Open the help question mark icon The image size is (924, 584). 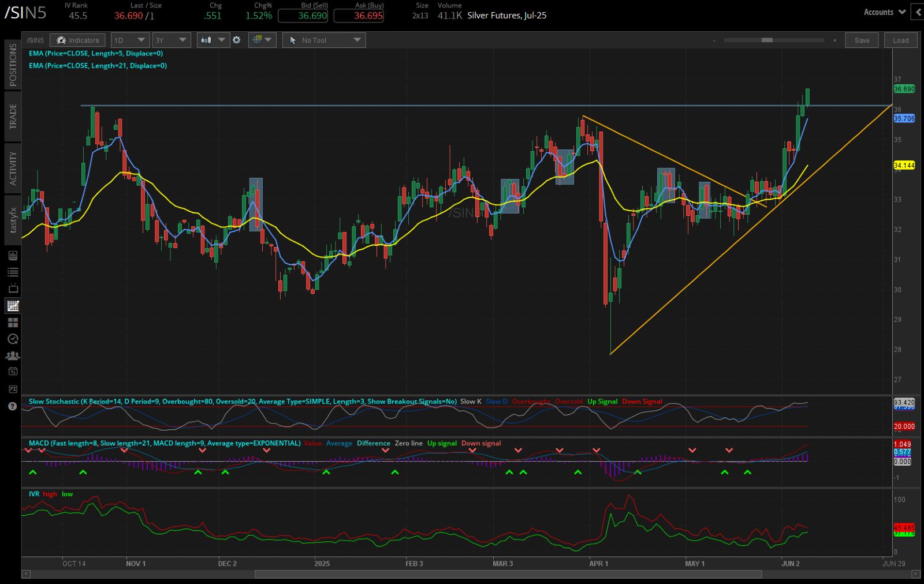click(12, 406)
